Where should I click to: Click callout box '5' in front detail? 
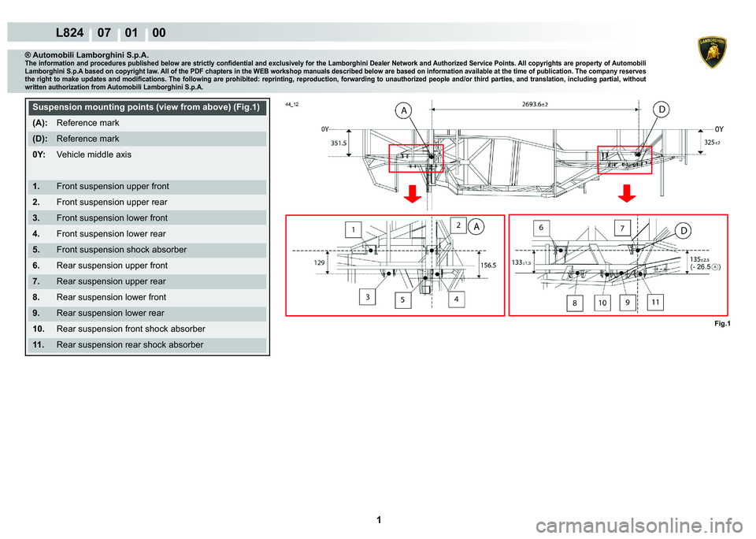(x=402, y=300)
